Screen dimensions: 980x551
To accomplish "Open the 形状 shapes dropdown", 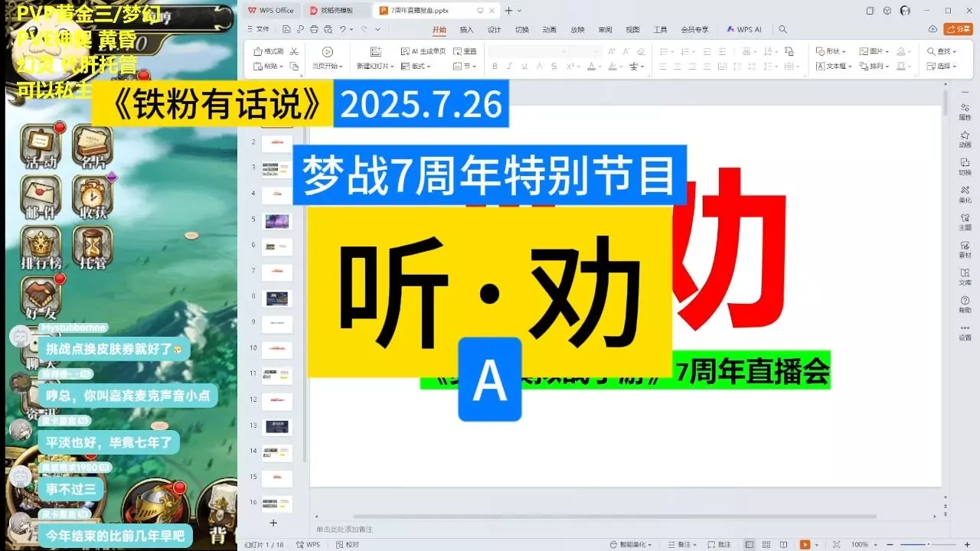I will (x=831, y=51).
